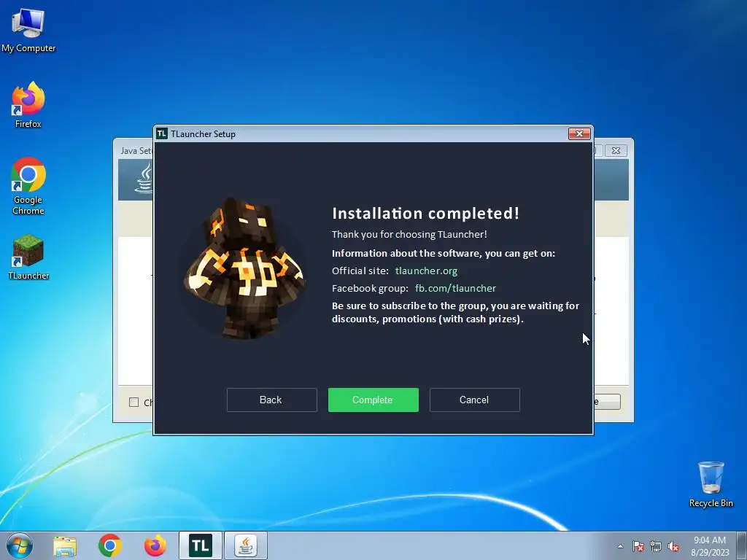Click the "Installation completed!" heading

pyautogui.click(x=425, y=214)
